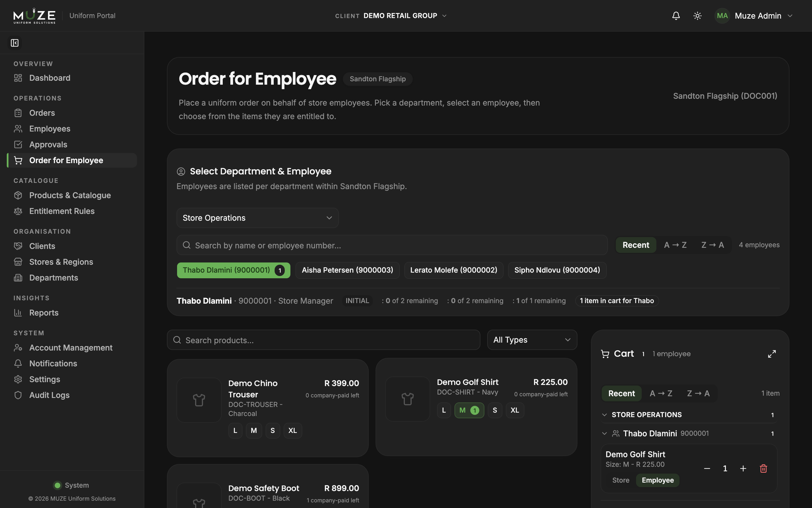The height and width of the screenshot is (508, 812).
Task: Click 'Sandton Flagship (DOC001)' label
Action: click(725, 96)
